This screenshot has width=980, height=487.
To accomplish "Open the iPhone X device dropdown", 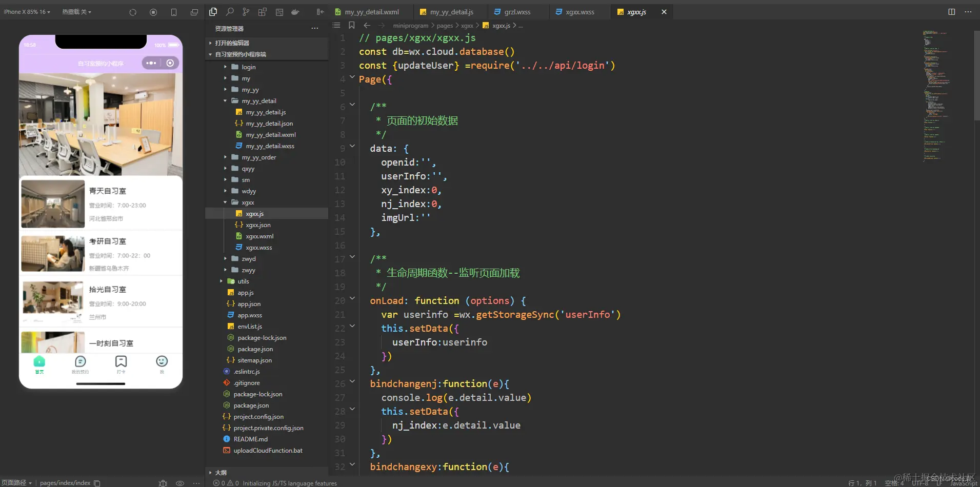I will pos(27,12).
